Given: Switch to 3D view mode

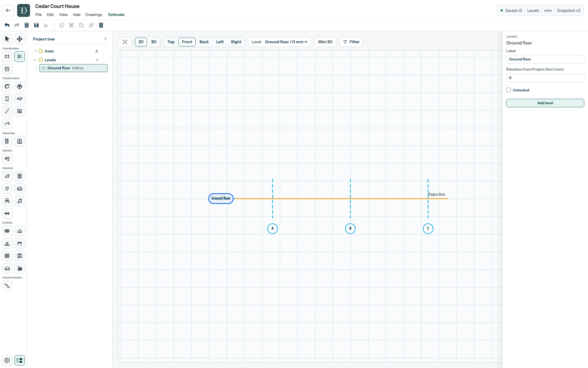Looking at the screenshot, I should (154, 42).
